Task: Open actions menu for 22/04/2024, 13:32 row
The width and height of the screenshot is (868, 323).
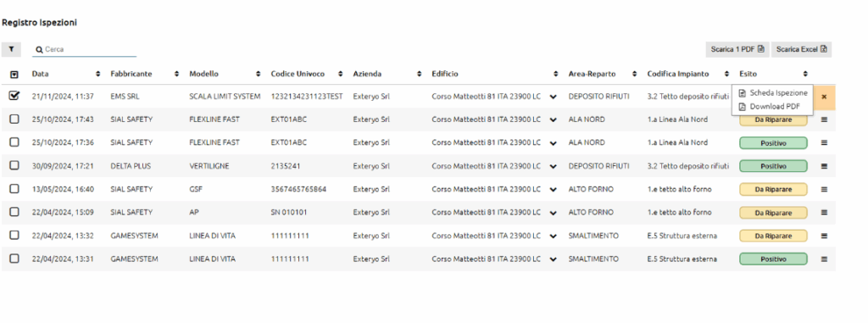Action: click(824, 236)
